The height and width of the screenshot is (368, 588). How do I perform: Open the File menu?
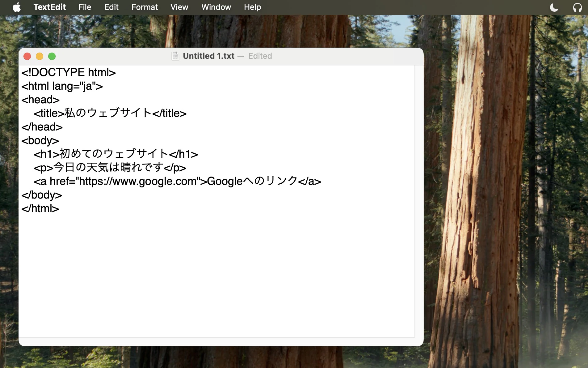tap(85, 7)
